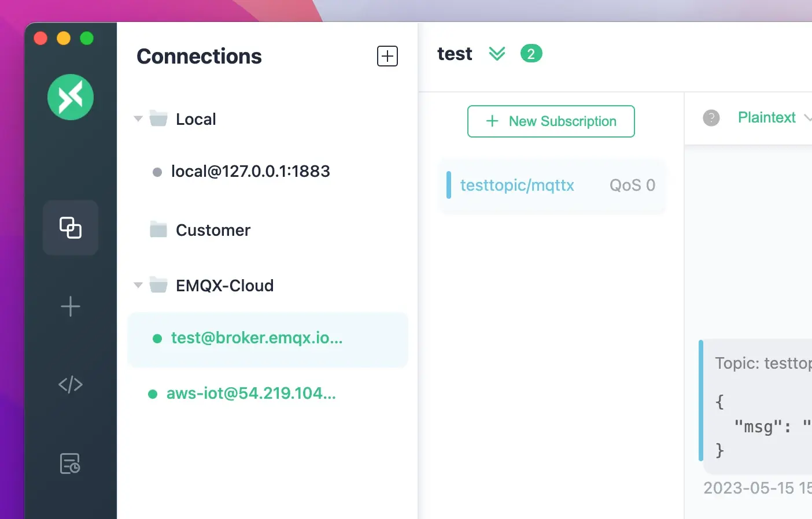Select the local@127.0.0.1:1883 connection
Screen dimensions: 812x519
250,171
